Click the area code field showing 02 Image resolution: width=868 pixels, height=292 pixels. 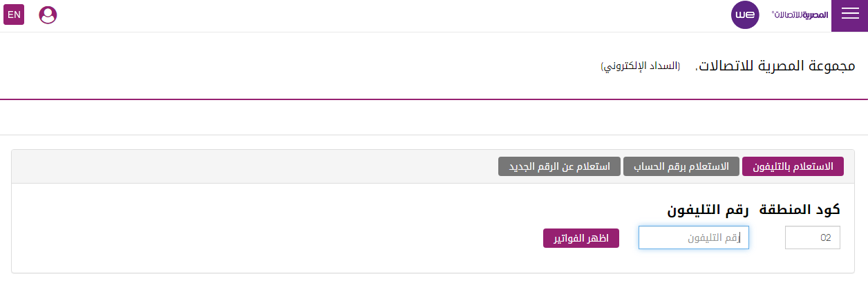[x=813, y=238]
